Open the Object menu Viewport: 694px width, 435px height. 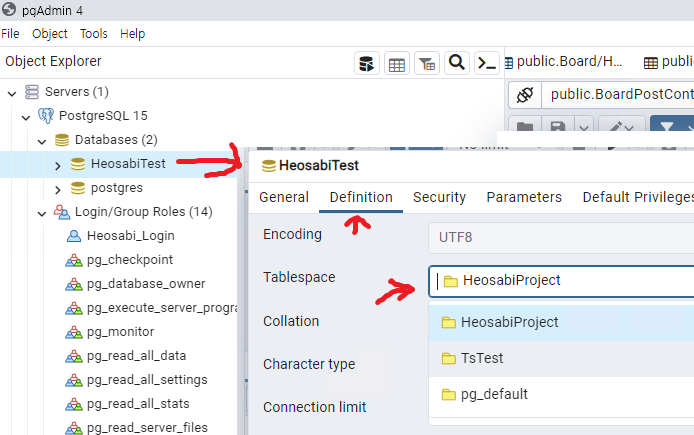50,34
